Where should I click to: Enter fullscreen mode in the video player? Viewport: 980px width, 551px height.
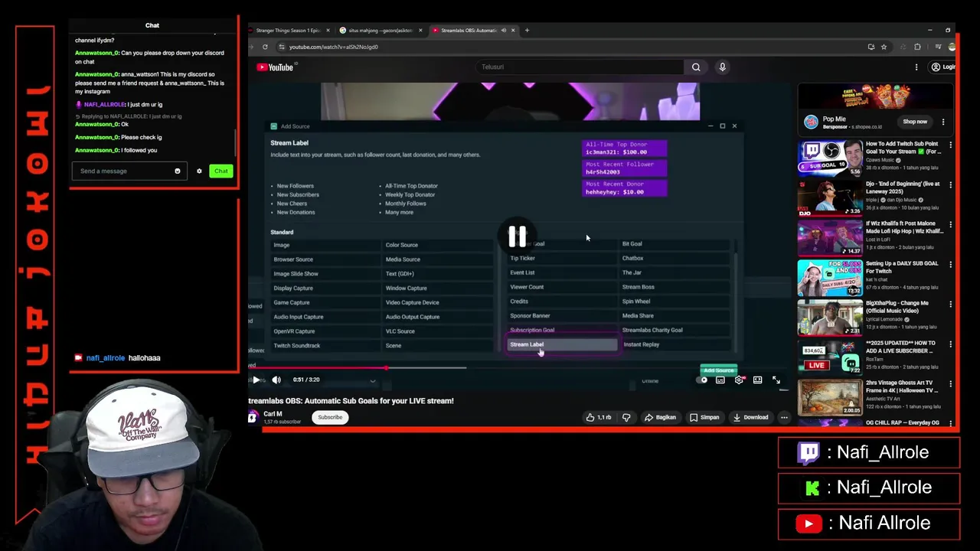click(x=776, y=380)
